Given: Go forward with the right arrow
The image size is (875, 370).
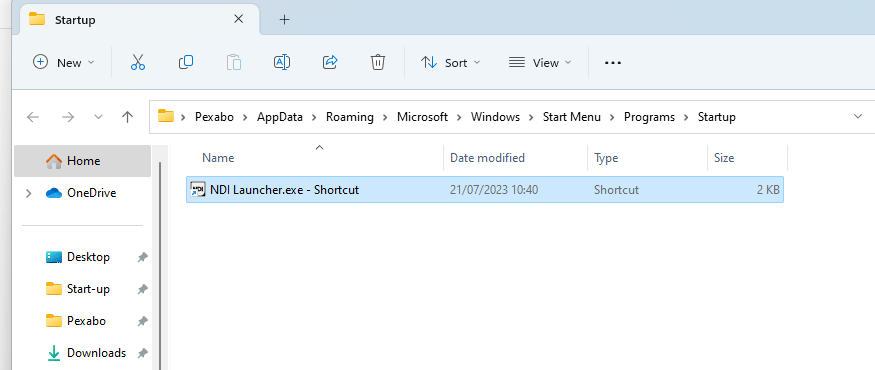Looking at the screenshot, I should [x=68, y=117].
